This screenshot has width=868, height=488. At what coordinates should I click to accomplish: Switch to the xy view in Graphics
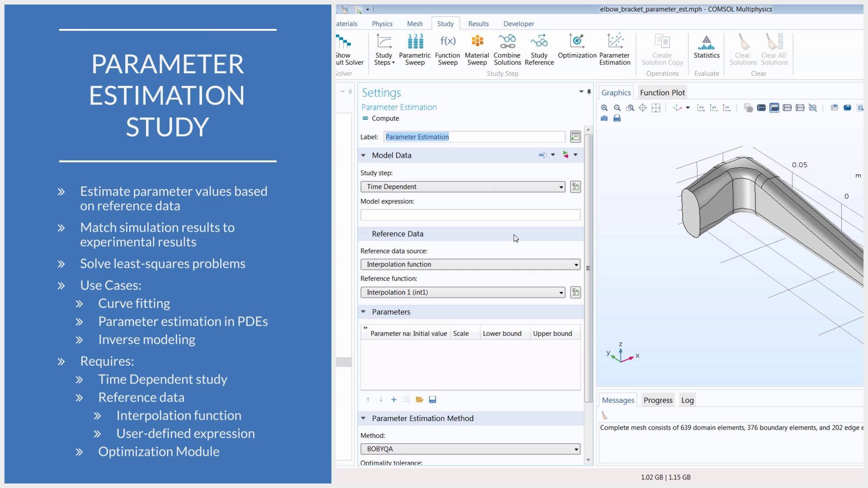[701, 108]
